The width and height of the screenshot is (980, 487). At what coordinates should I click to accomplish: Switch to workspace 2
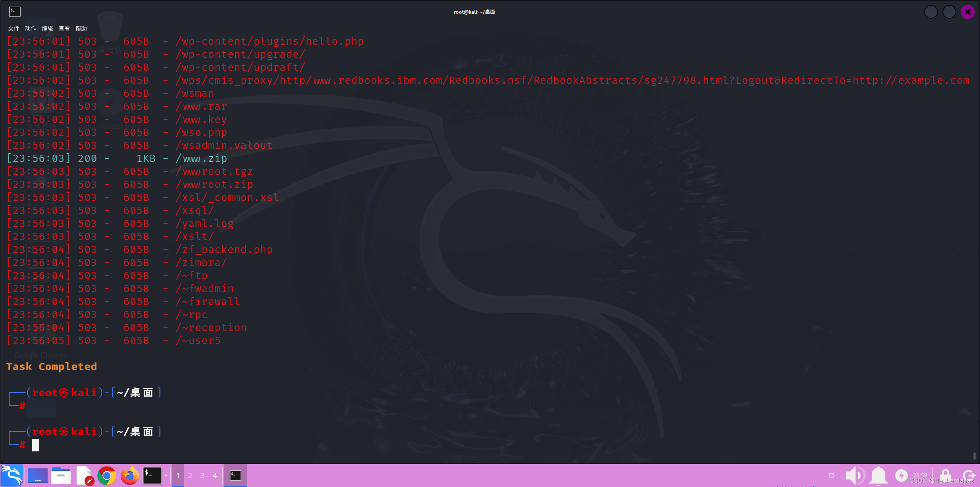tap(190, 476)
